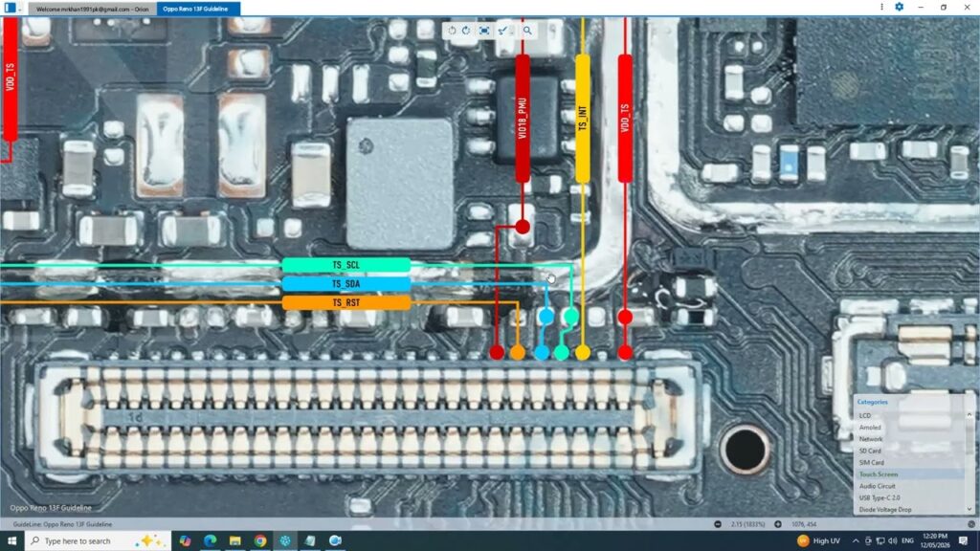Switch to the Welcome Orion tab
Viewport: 980px width, 551px height.
(91, 9)
